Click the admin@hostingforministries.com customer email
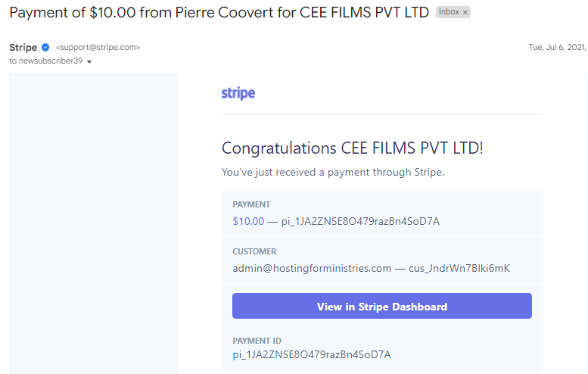Image resolution: width=588 pixels, height=374 pixels. tap(312, 268)
